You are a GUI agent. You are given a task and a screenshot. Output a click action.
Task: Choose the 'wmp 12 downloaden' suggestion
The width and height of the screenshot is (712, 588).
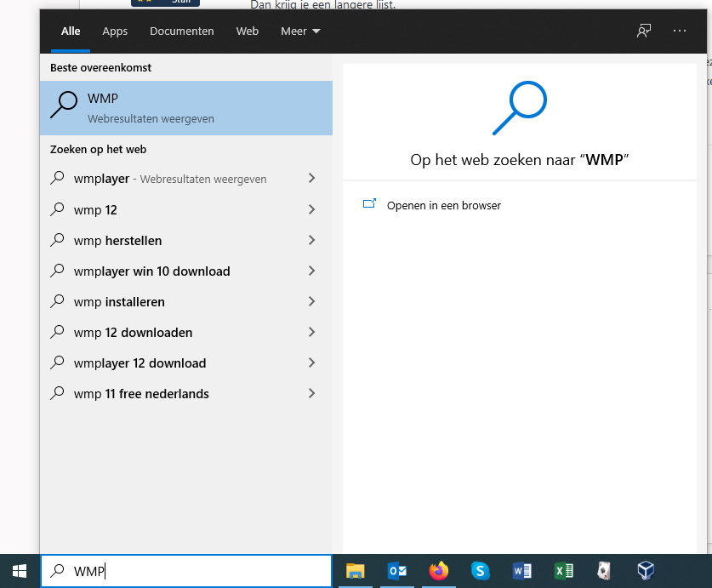click(133, 333)
